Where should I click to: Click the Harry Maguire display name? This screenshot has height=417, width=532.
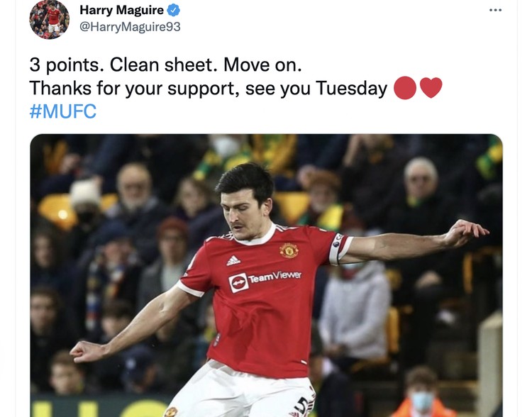[121, 10]
